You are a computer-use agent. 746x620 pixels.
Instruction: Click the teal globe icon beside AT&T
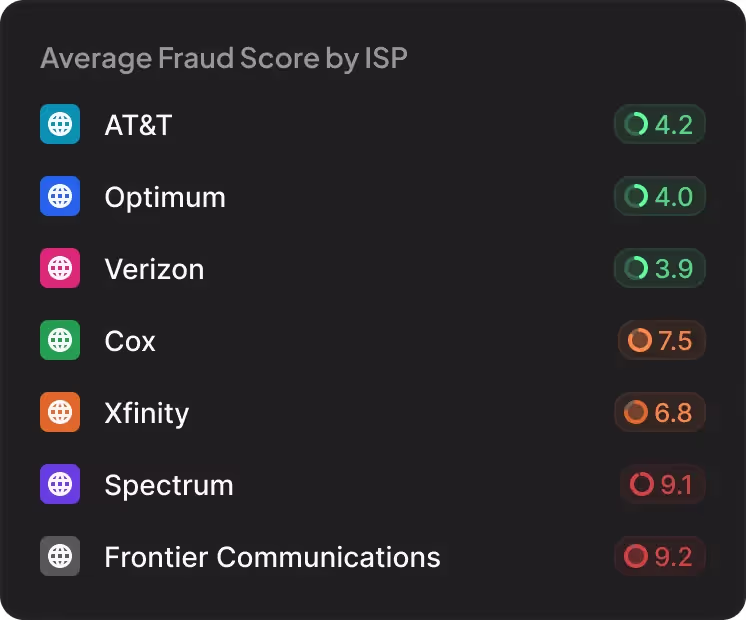pyautogui.click(x=60, y=125)
